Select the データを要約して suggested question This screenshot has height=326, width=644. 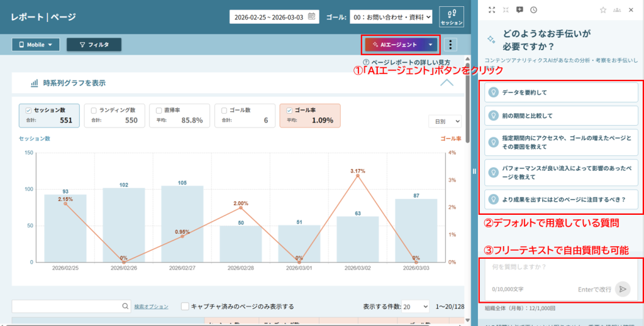point(561,92)
